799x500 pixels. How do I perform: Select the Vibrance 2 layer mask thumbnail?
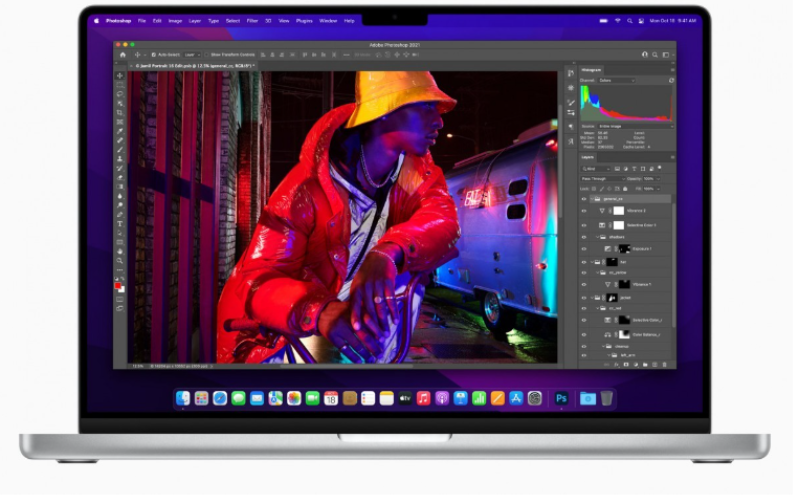(619, 210)
